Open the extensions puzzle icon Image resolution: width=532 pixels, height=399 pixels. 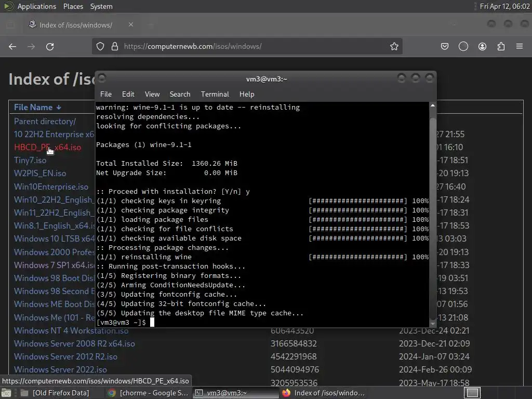click(501, 46)
